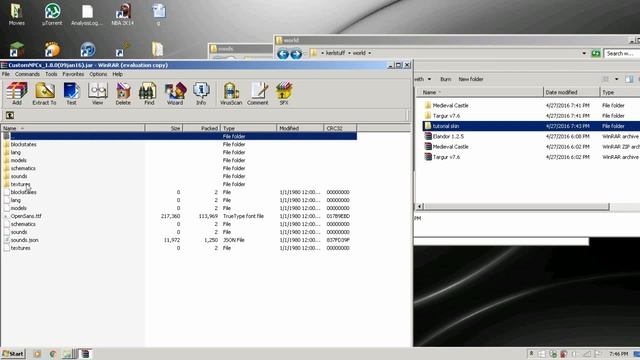Click the Start button
The height and width of the screenshot is (360, 640).
(13, 354)
